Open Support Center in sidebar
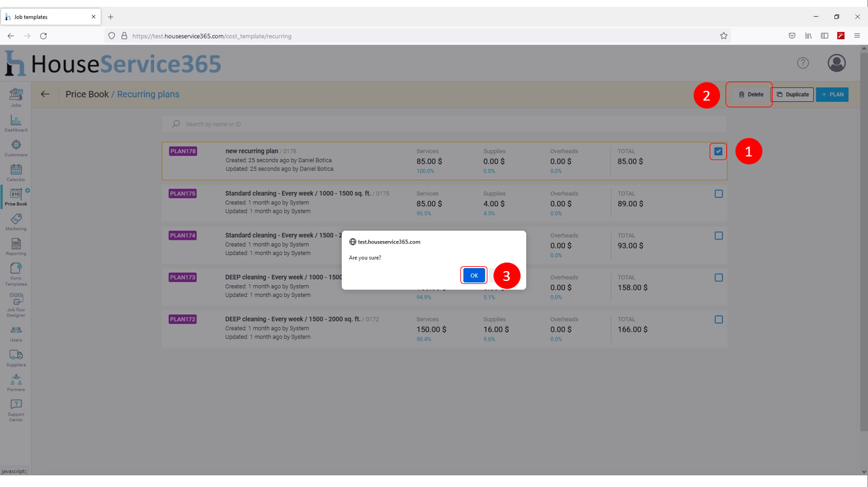The image size is (868, 487). click(16, 410)
